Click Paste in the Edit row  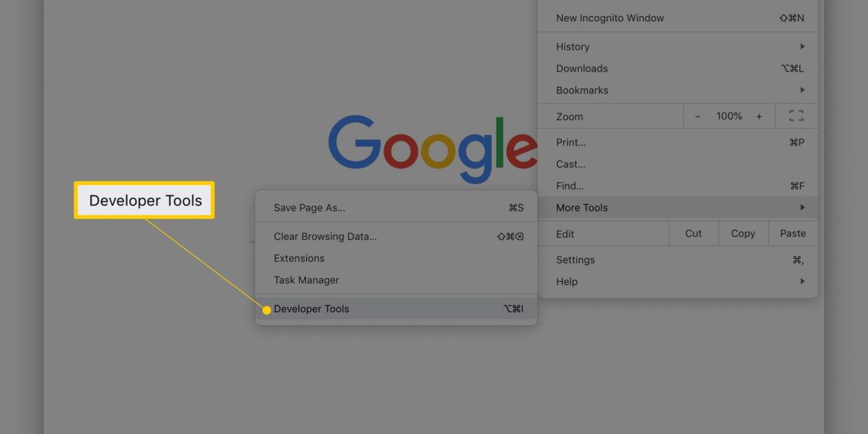(x=793, y=234)
